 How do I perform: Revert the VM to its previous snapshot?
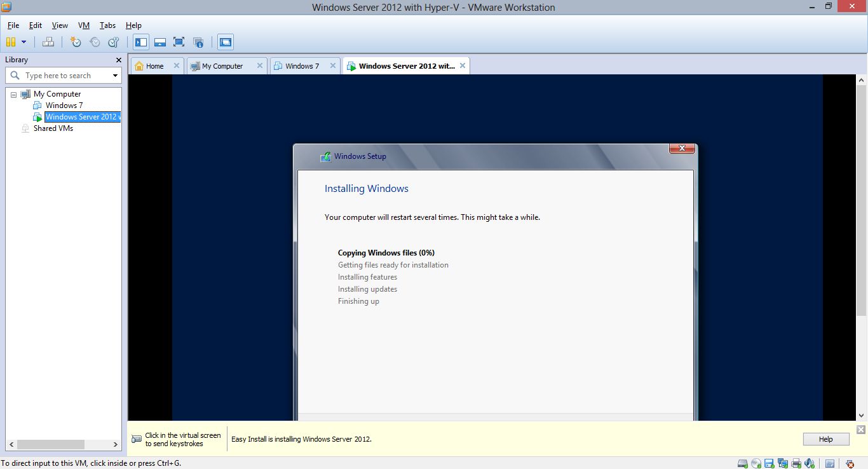tap(95, 42)
